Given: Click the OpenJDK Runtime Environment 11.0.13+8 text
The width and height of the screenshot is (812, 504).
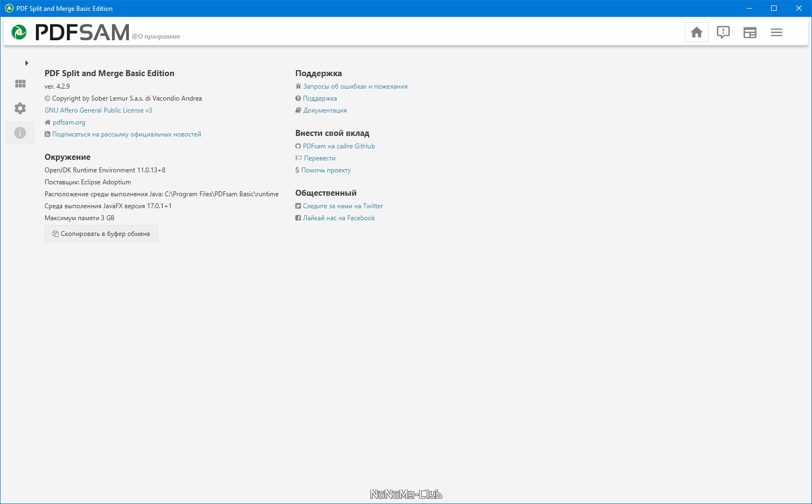Looking at the screenshot, I should pos(105,170).
